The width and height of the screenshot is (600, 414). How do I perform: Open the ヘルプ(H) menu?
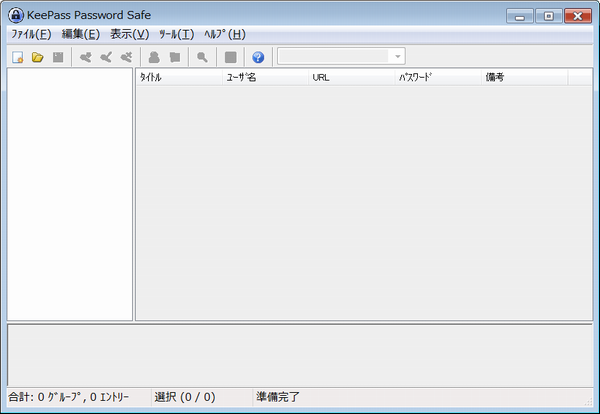click(x=225, y=34)
